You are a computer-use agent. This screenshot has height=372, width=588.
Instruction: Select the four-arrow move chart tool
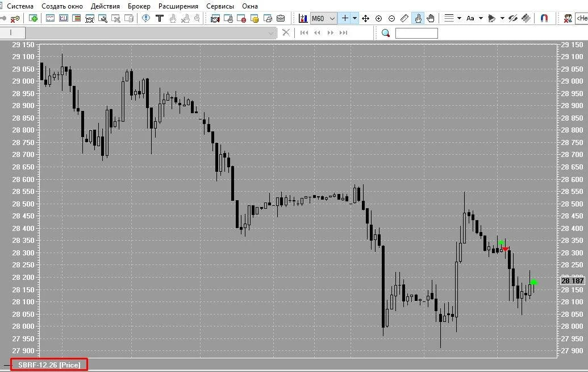(365, 18)
